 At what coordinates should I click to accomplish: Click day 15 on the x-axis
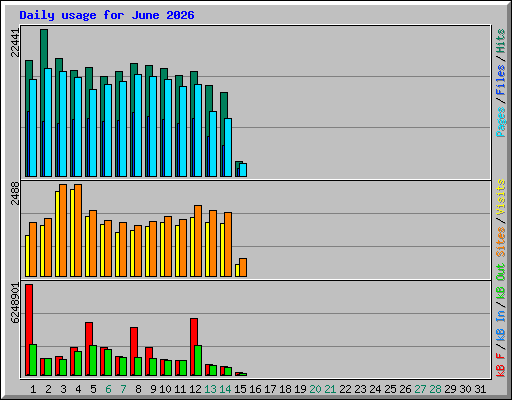tap(240, 389)
